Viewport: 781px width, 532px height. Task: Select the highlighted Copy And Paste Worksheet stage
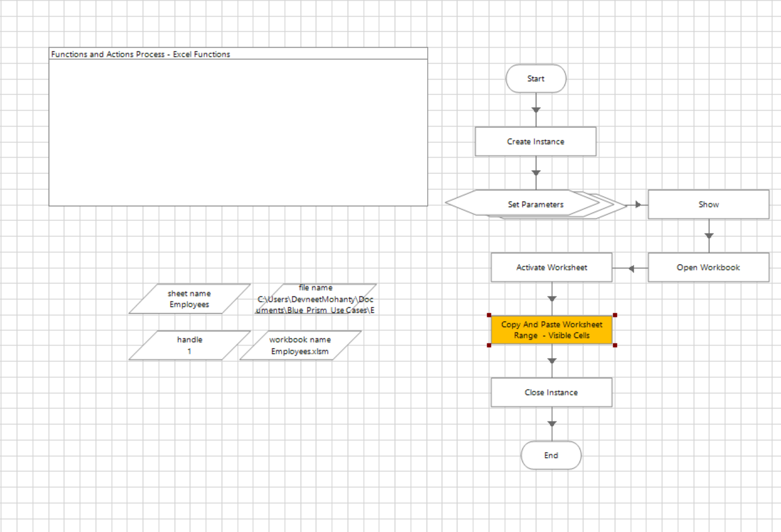pos(551,330)
